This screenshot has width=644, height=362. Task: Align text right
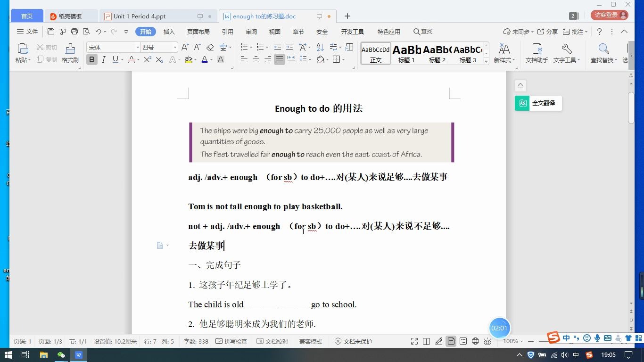[268, 59]
